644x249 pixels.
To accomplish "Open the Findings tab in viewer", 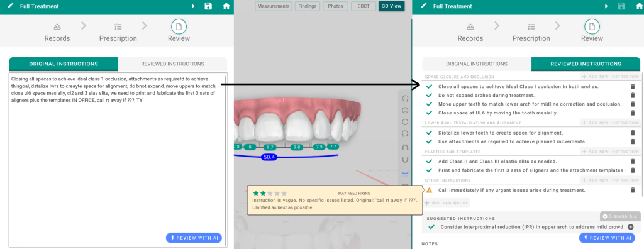I will pyautogui.click(x=307, y=6).
